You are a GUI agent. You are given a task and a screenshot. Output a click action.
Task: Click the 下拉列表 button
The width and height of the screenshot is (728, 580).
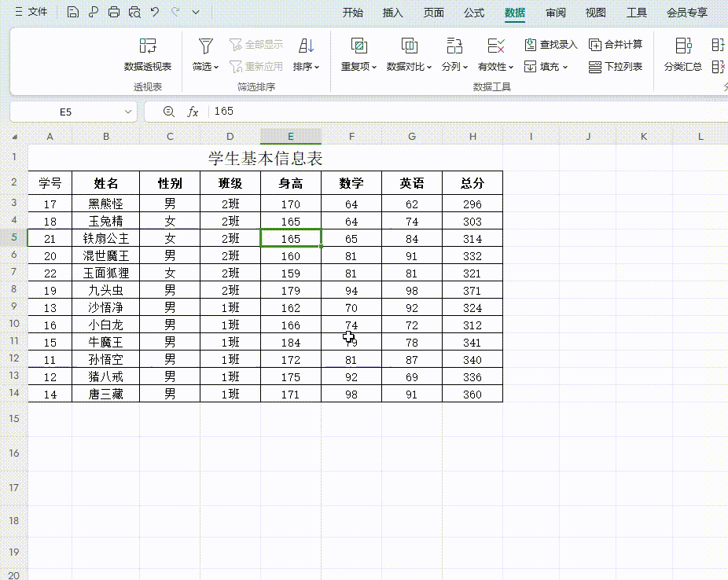tap(616, 67)
